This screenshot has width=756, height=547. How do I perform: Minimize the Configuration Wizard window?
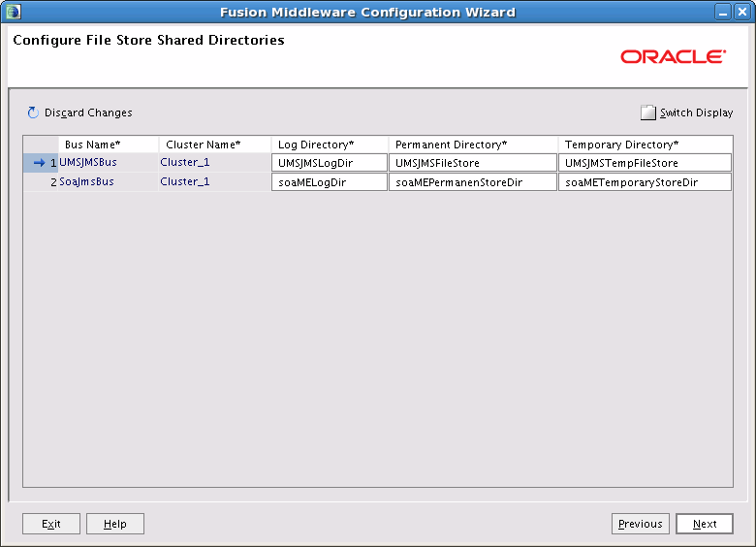(x=723, y=12)
